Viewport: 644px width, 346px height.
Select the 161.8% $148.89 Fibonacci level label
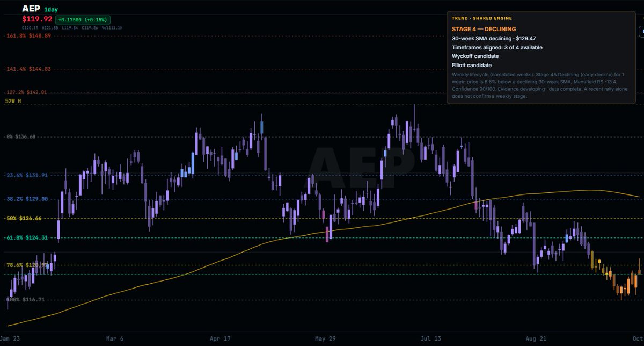click(28, 36)
